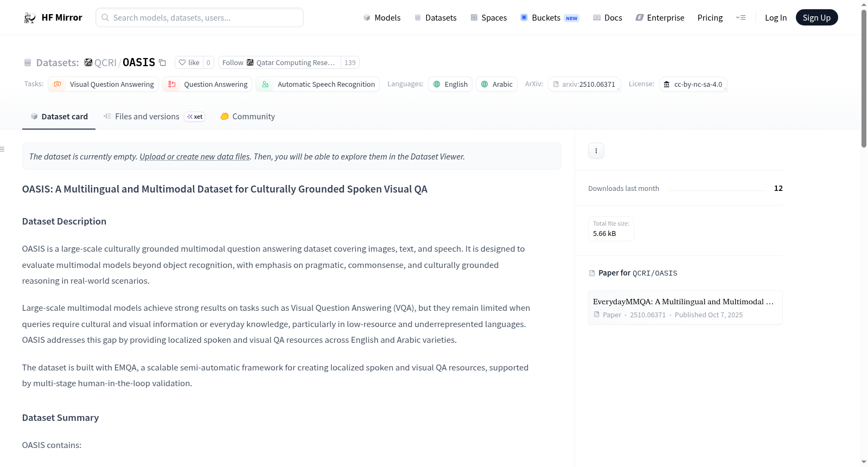Open Spaces from the navigation
Image resolution: width=868 pixels, height=467 pixels.
click(488, 18)
